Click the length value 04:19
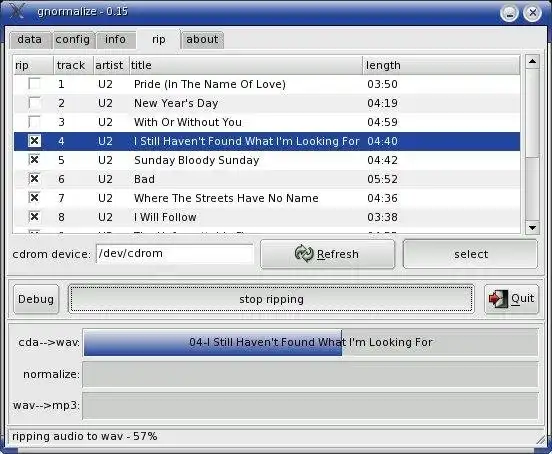 click(382, 103)
